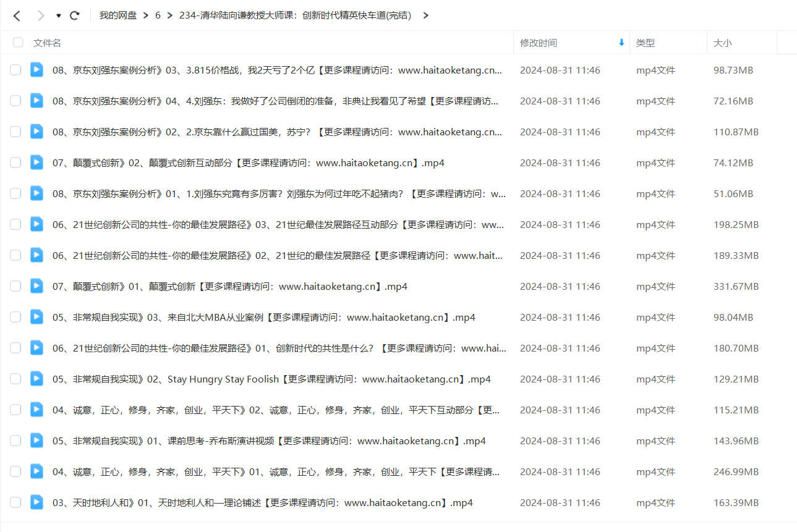
Task: Click video icon of 04、4.刘强东 file
Action: pos(36,100)
